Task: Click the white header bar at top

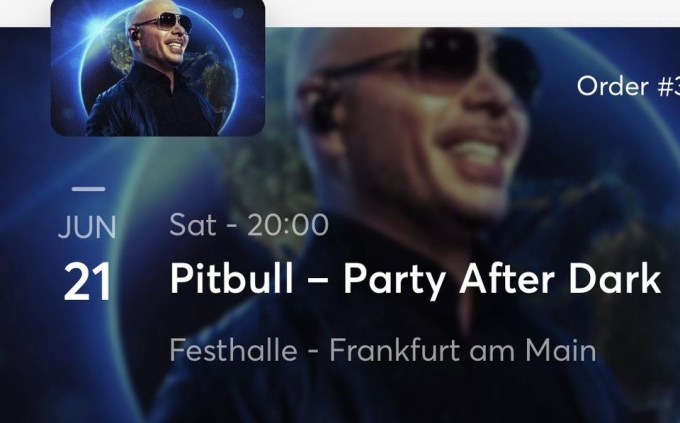Action: tap(472, 13)
